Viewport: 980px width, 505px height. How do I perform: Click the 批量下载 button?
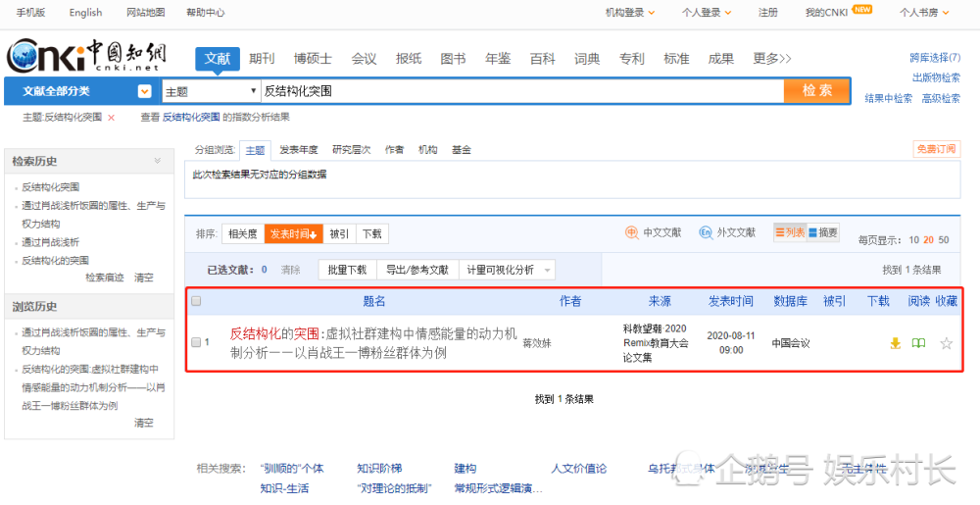coord(348,270)
